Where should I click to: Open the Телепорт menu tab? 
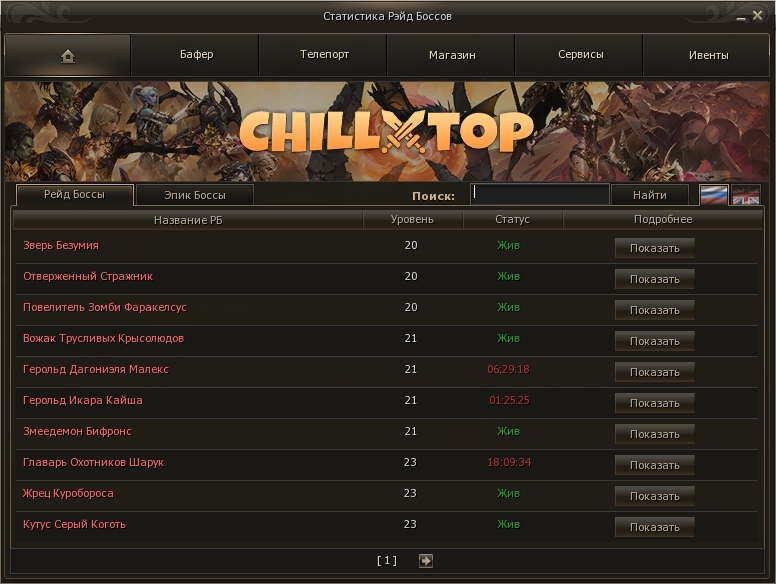(x=324, y=55)
